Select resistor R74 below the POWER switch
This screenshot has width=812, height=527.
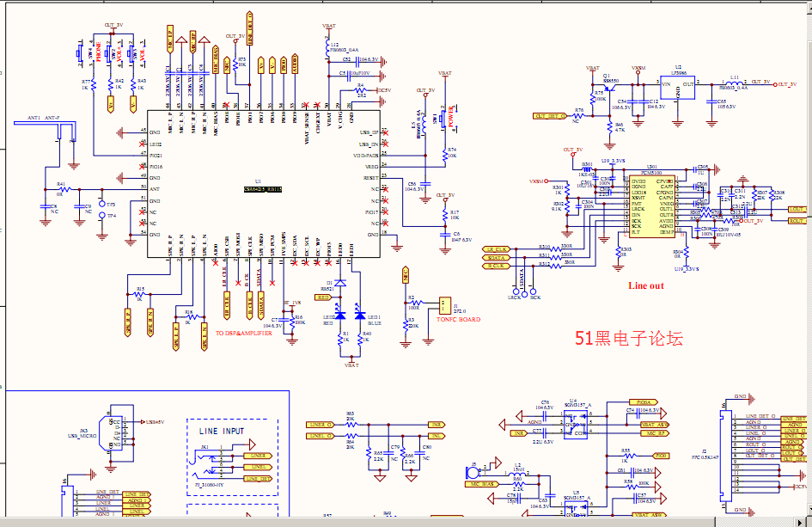[445, 154]
